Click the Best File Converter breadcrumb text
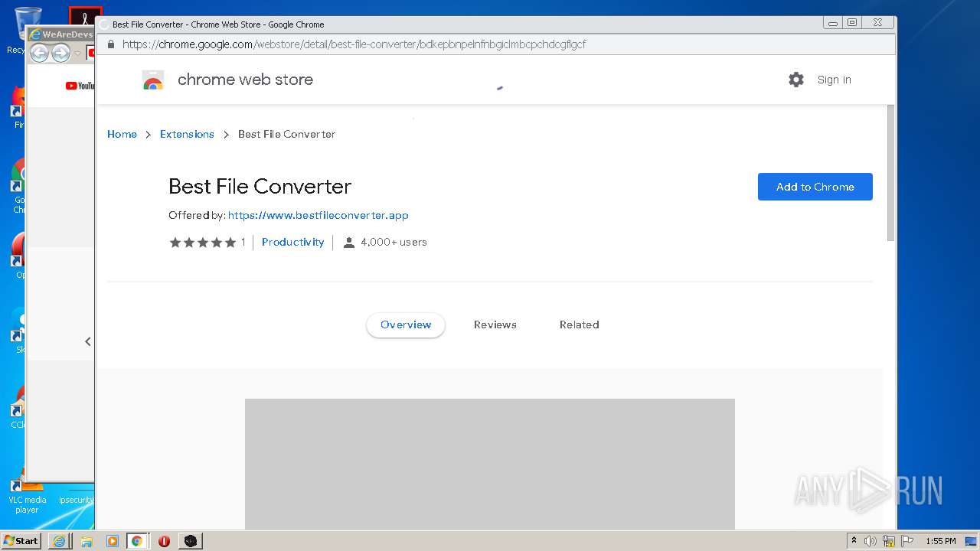 pyautogui.click(x=287, y=134)
